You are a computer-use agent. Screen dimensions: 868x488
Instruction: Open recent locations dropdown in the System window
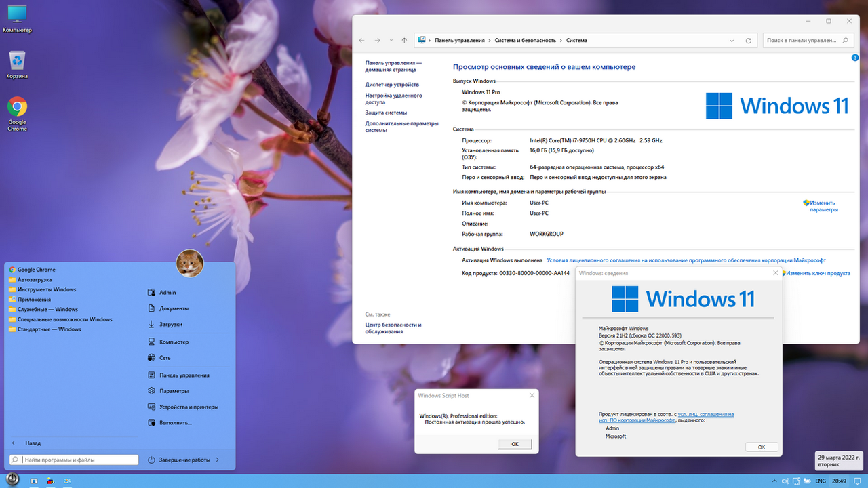(391, 41)
